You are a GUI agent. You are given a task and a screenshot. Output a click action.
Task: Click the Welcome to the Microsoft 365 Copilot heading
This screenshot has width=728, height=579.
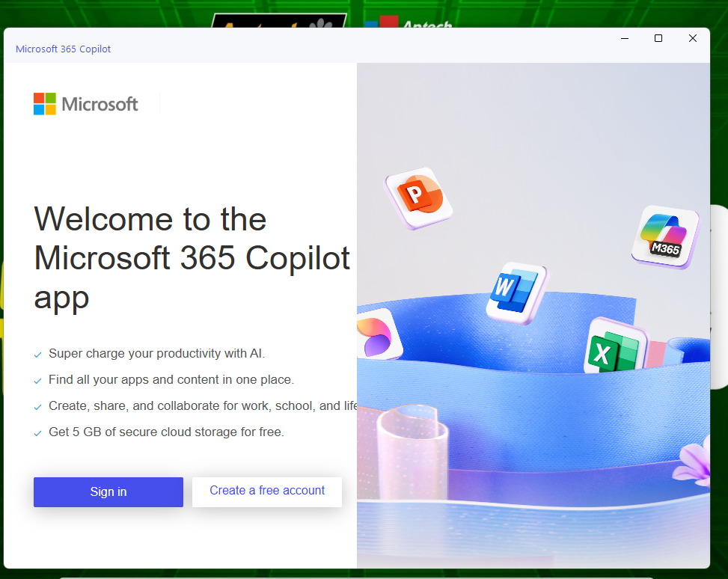(x=192, y=258)
